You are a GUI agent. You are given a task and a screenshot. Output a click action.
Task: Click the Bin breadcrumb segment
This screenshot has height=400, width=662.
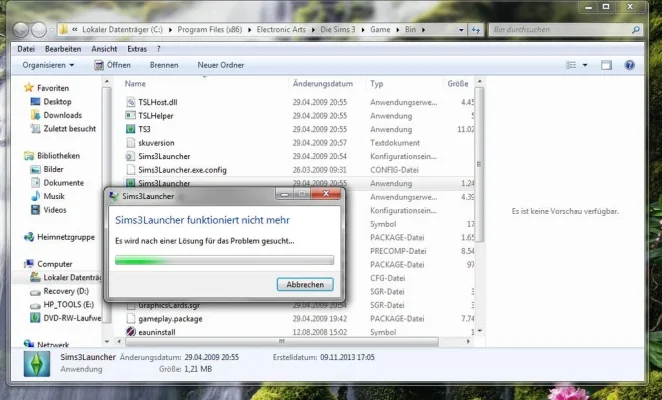tap(410, 30)
